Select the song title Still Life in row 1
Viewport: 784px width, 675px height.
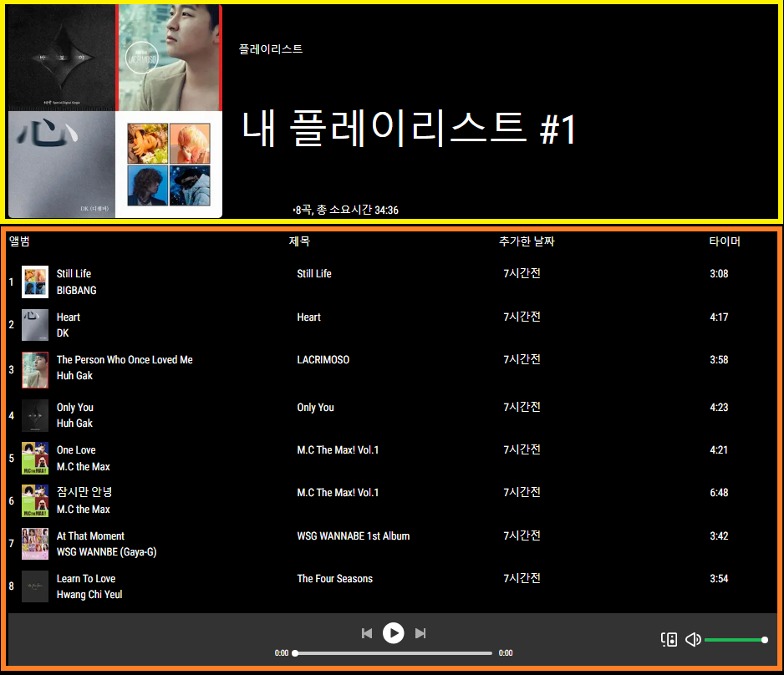tap(74, 274)
